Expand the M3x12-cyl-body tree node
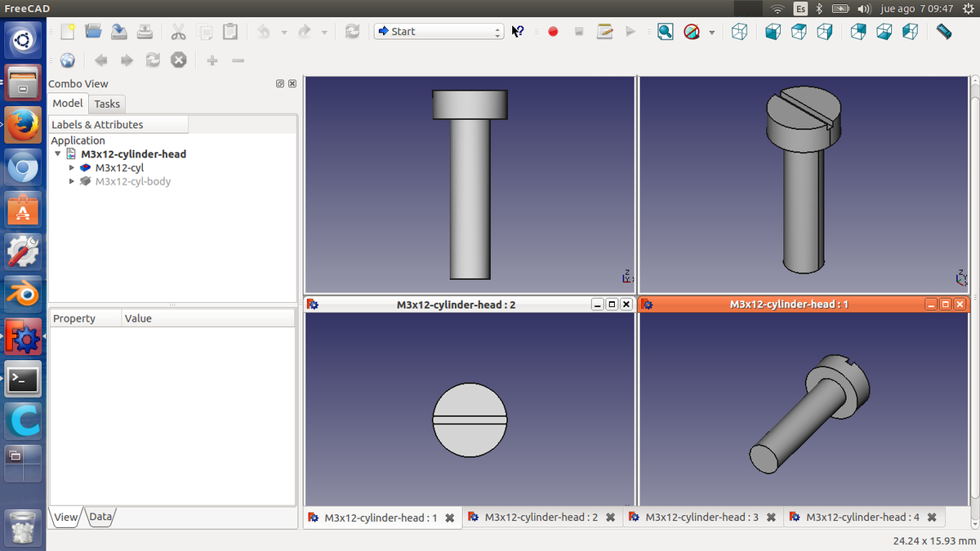 tap(72, 181)
